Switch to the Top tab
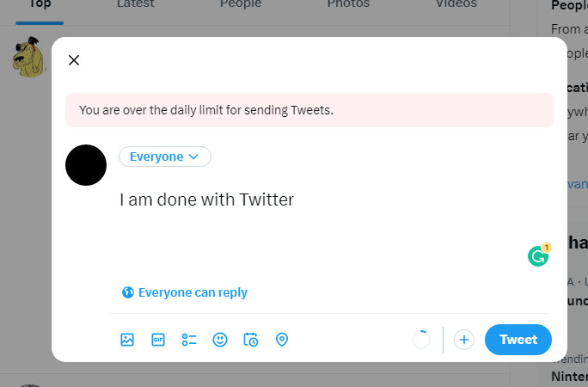Screen dimensions: 588x387 pyautogui.click(x=40, y=4)
